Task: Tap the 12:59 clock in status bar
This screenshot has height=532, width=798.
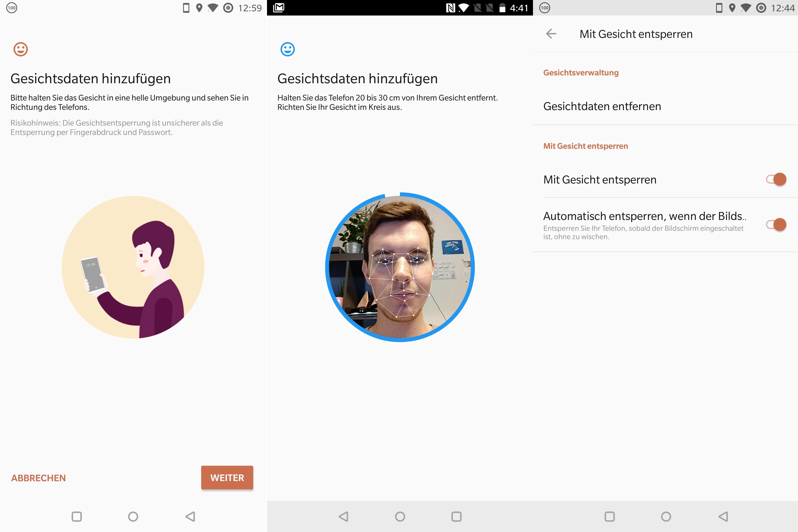Action: (x=250, y=8)
